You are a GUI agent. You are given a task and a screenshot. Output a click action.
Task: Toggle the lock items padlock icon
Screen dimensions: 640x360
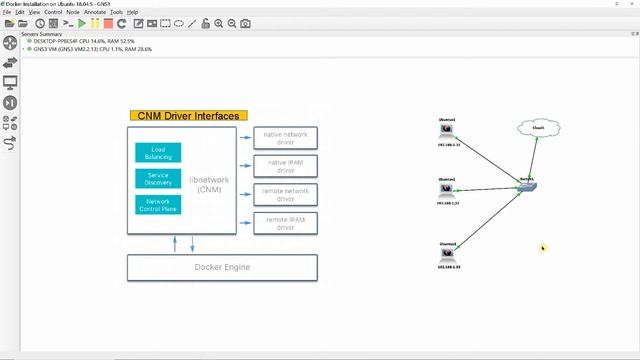point(206,24)
